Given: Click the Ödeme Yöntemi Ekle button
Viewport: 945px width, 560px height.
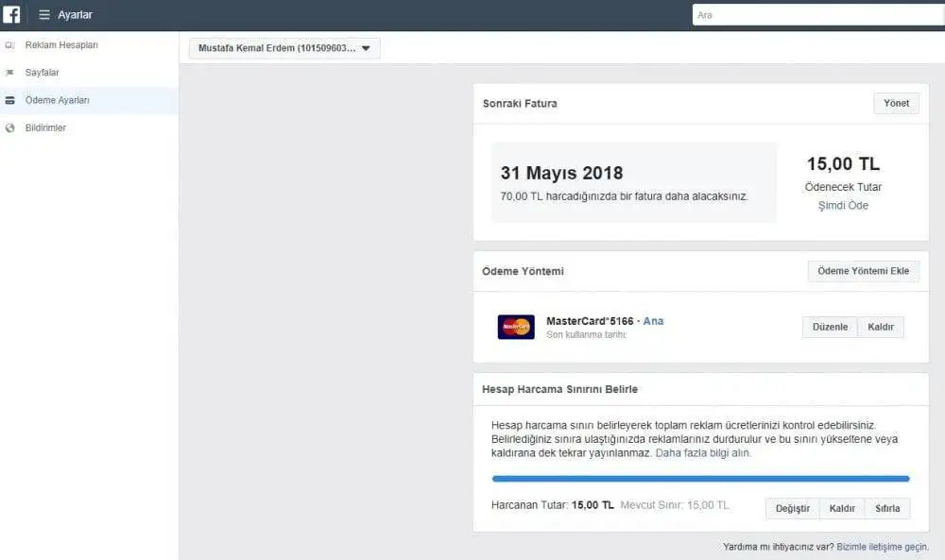Looking at the screenshot, I should click(863, 271).
